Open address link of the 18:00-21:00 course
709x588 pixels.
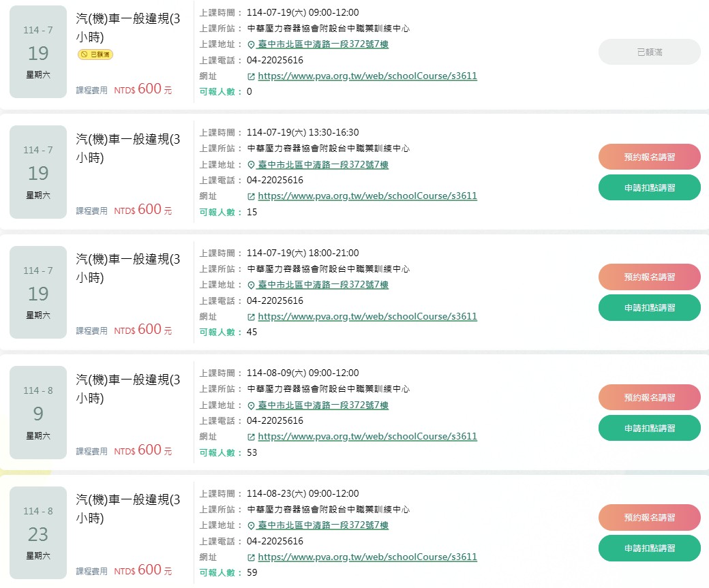[x=323, y=285]
